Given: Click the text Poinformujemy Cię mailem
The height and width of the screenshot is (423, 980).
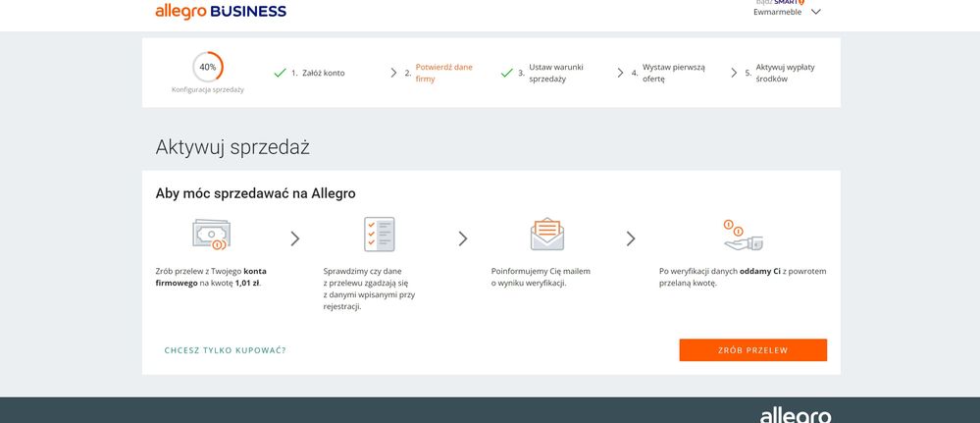Looking at the screenshot, I should (541, 271).
